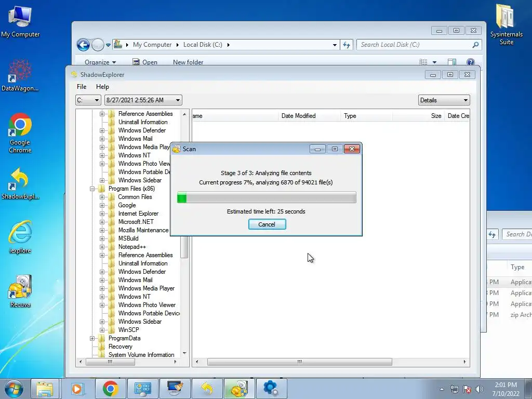Open Action Center flag tray icon
Screen dimensions: 532x399
(x=467, y=389)
